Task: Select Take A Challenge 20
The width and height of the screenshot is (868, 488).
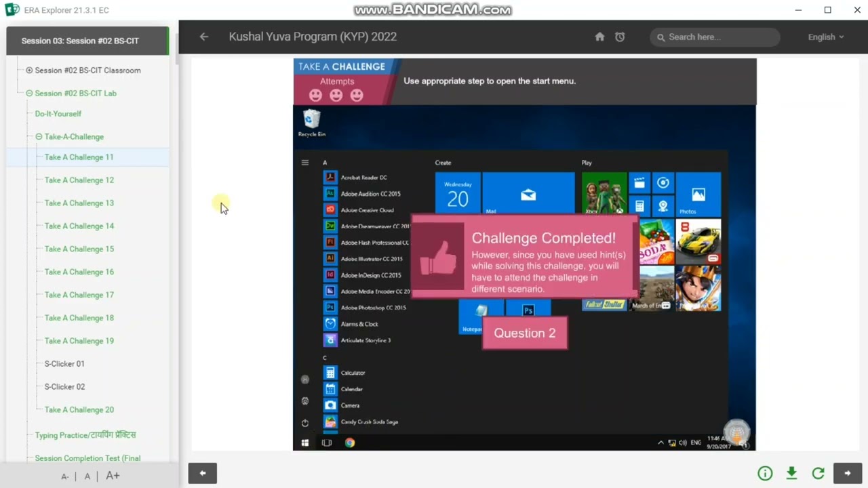Action: coord(79,410)
